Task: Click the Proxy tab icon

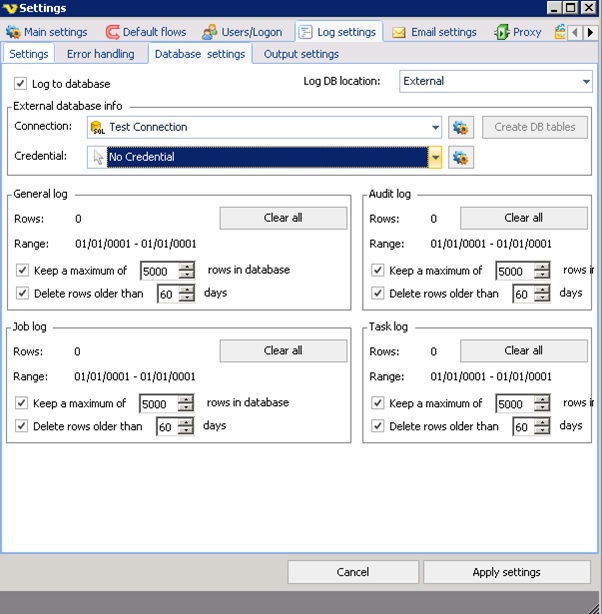Action: (501, 32)
